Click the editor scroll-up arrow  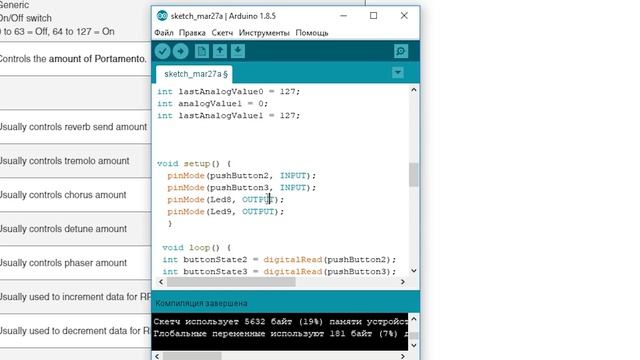[413, 90]
